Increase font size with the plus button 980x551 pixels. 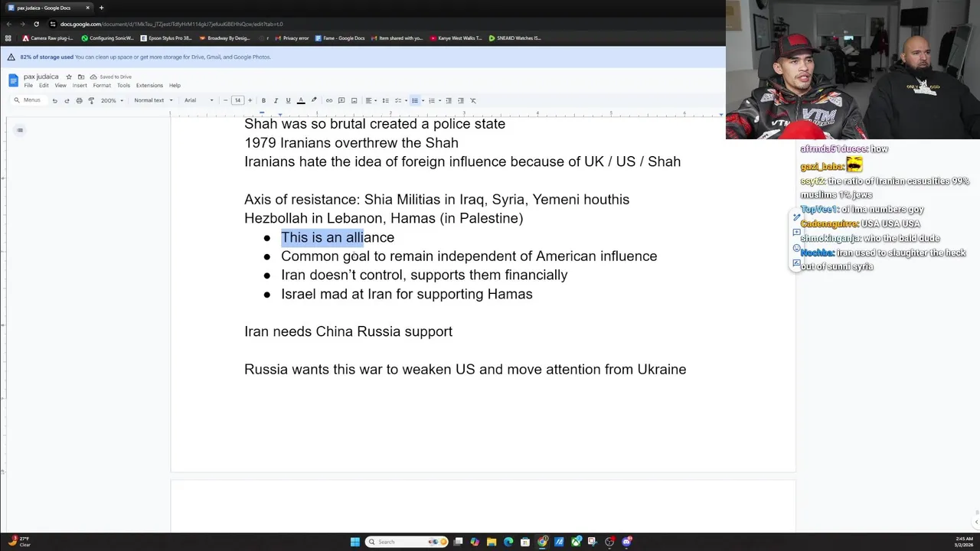[x=250, y=100]
